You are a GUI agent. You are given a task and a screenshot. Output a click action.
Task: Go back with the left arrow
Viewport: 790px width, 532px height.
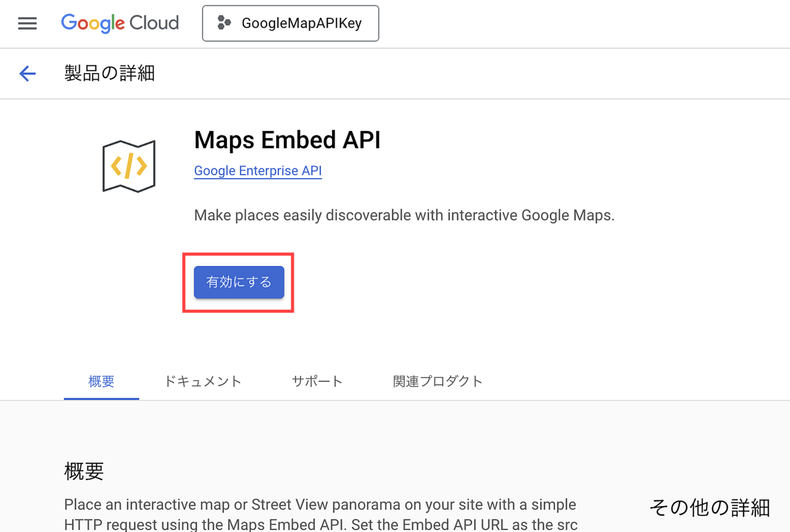coord(27,73)
